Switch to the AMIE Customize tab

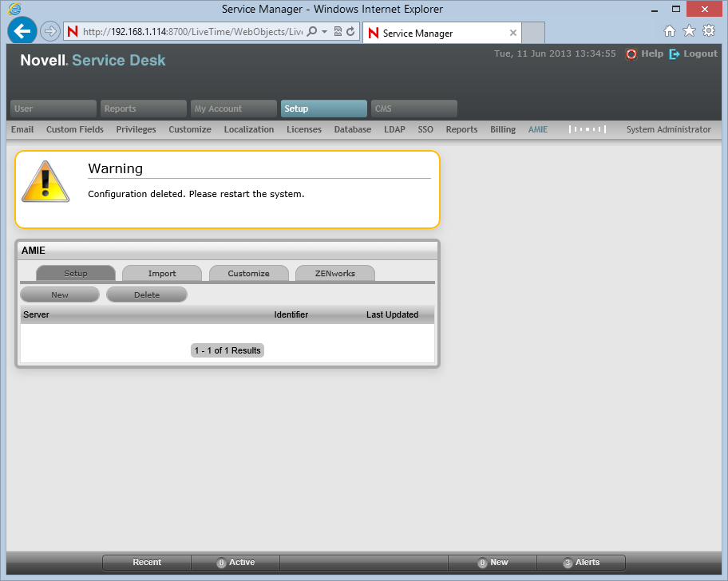[248, 273]
